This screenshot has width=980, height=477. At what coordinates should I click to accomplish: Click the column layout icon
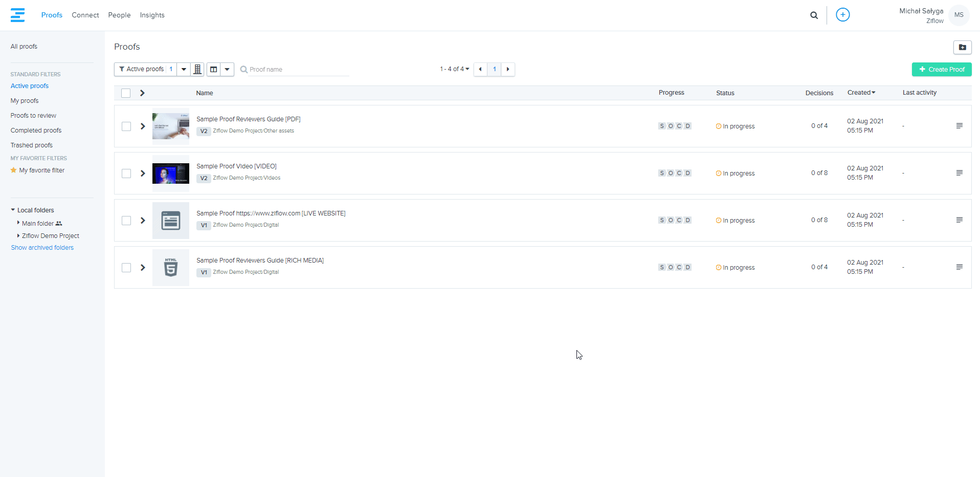pos(214,69)
